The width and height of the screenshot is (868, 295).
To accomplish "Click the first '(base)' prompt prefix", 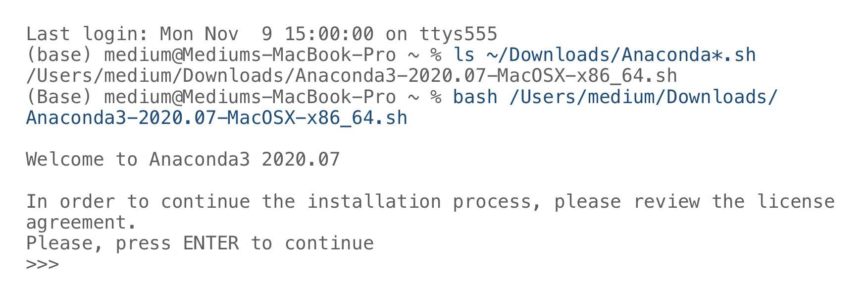I will [59, 55].
